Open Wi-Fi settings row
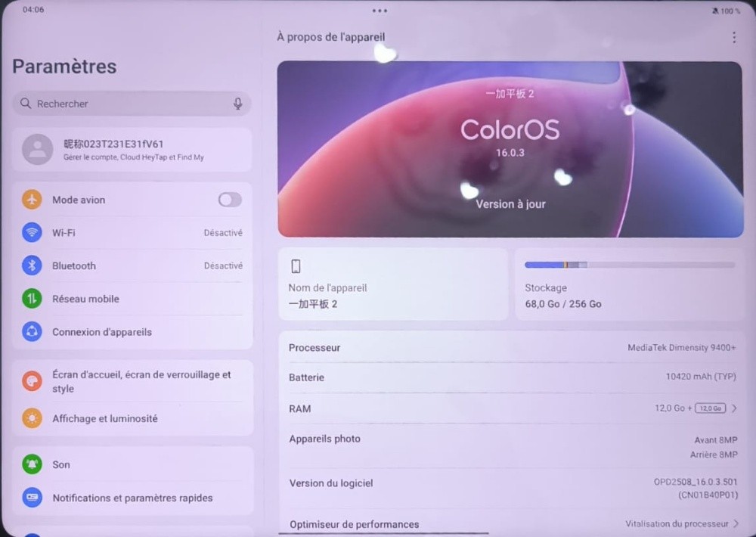Image resolution: width=756 pixels, height=537 pixels. tap(132, 232)
